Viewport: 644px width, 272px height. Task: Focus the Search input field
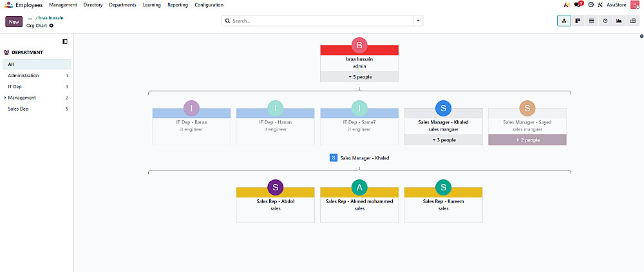tap(322, 21)
